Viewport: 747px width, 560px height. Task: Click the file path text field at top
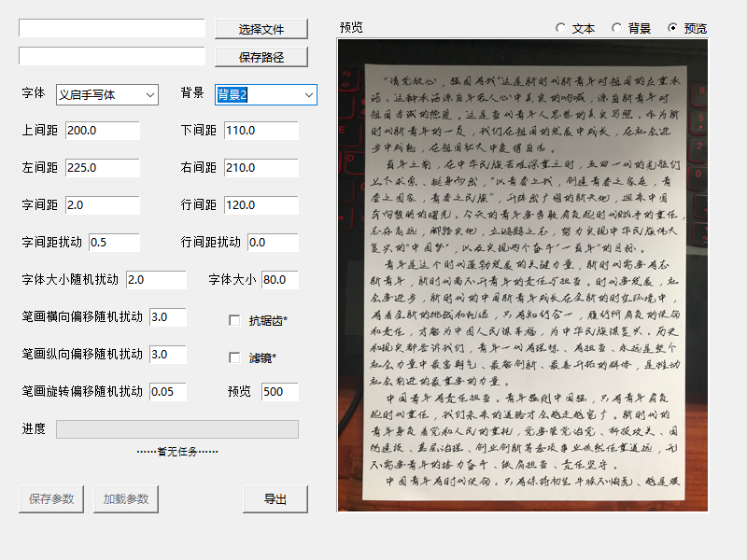click(112, 29)
